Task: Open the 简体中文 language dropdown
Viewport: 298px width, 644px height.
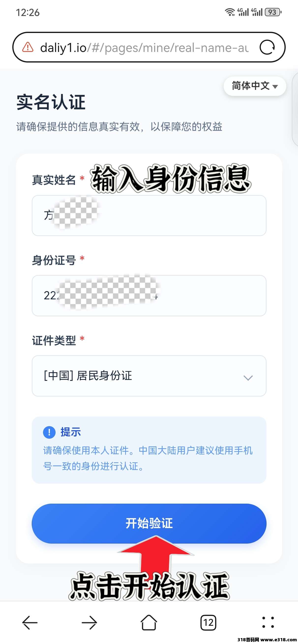Action: 254,86
